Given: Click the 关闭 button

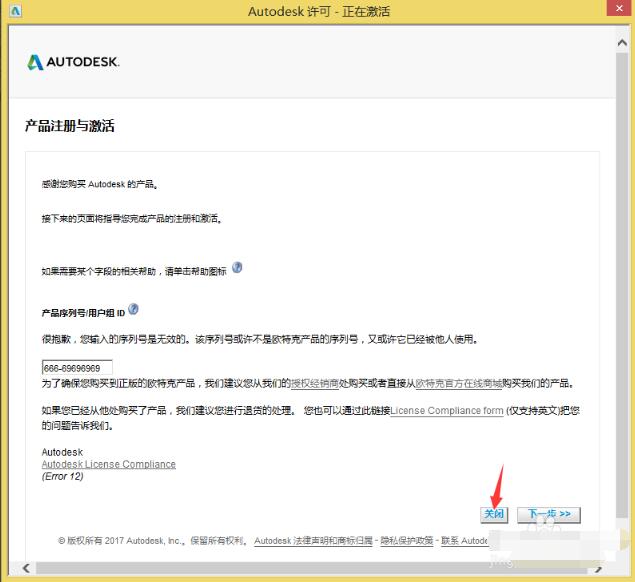Looking at the screenshot, I should (494, 514).
